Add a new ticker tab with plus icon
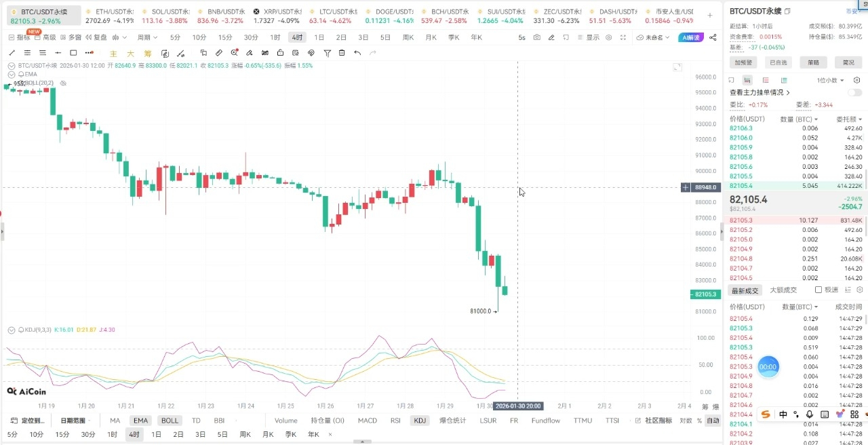Viewport: 868px width, 445px height. click(710, 14)
